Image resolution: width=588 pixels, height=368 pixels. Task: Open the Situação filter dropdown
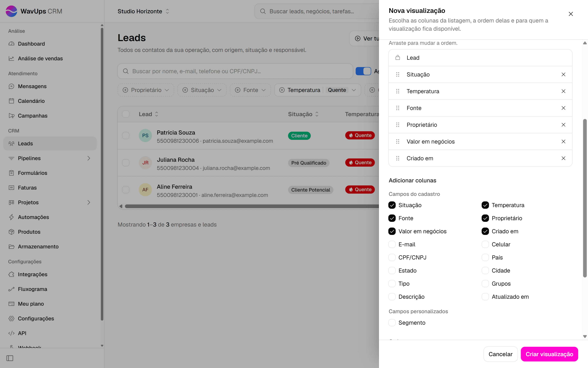[x=202, y=90]
